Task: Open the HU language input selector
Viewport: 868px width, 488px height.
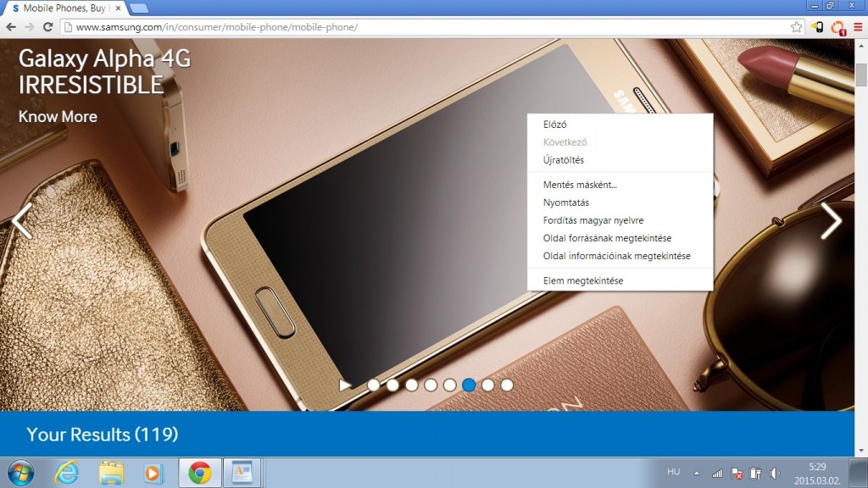Action: tap(673, 471)
